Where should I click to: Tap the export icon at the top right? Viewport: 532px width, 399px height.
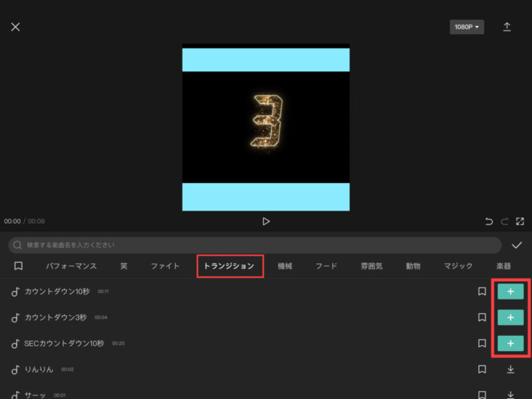(507, 26)
